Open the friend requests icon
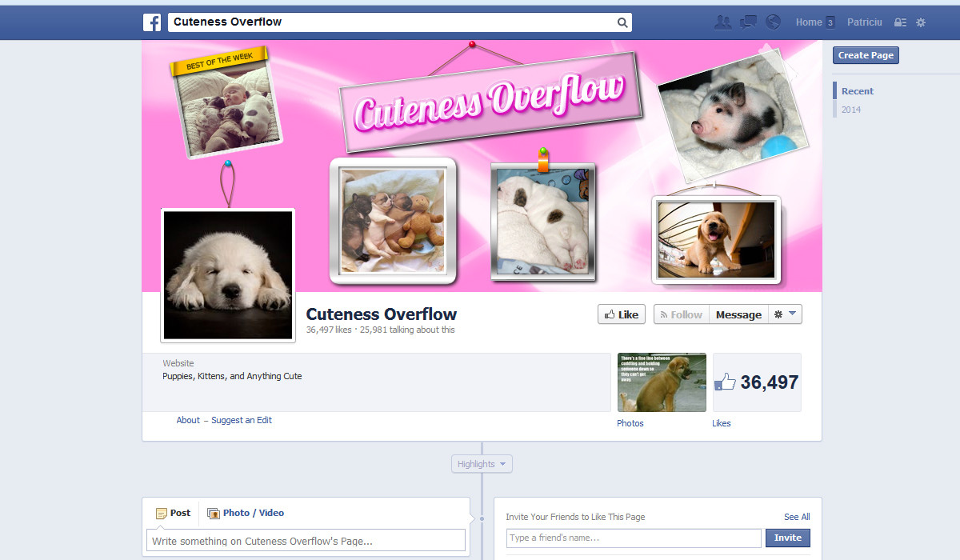This screenshot has width=960, height=560. pyautogui.click(x=723, y=22)
